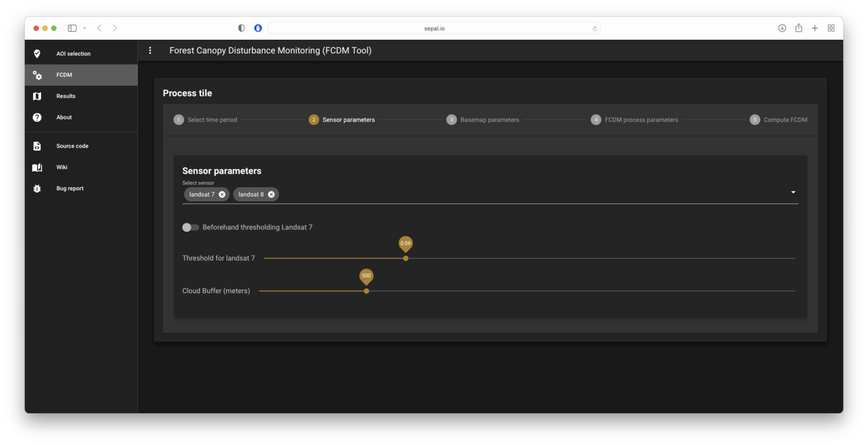Enable Beforehand thresholding Landsat 7 switch

tap(190, 227)
